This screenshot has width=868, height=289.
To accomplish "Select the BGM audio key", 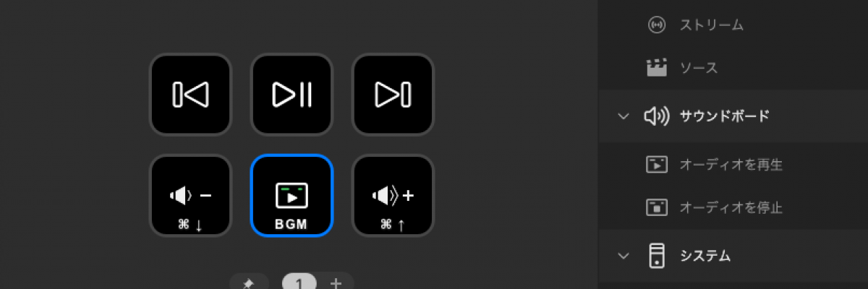I will pos(292,196).
